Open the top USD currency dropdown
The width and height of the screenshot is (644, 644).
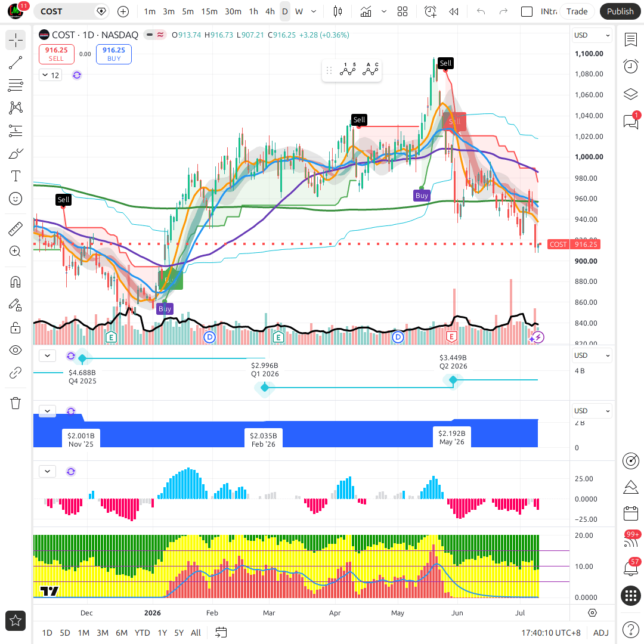coord(592,35)
